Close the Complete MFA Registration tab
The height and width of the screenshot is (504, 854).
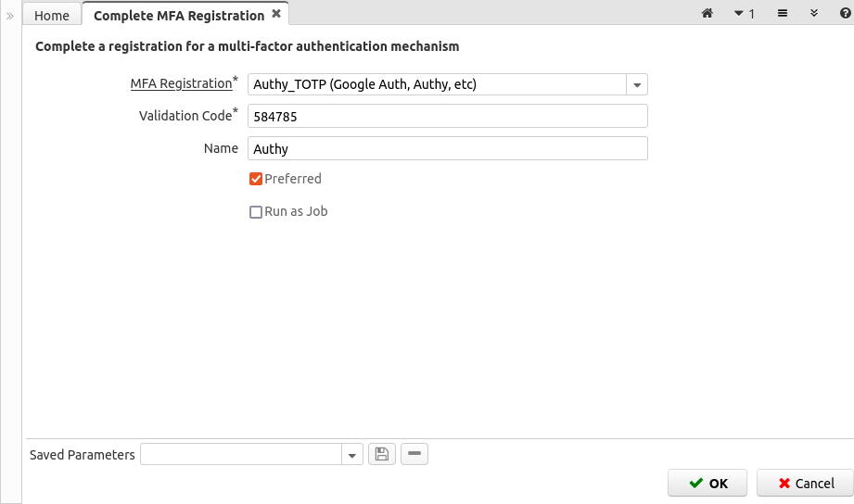click(x=276, y=14)
